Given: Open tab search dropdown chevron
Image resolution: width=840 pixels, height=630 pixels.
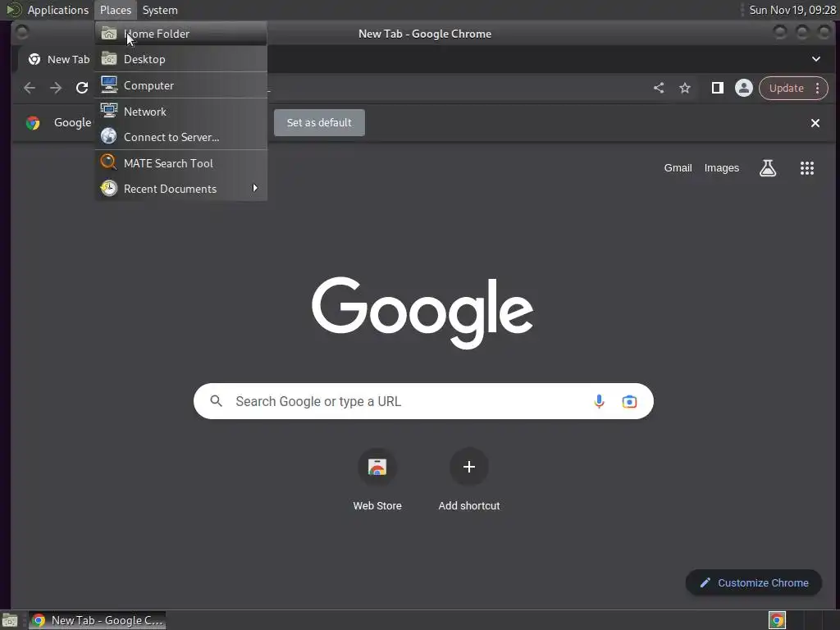Looking at the screenshot, I should point(816,59).
